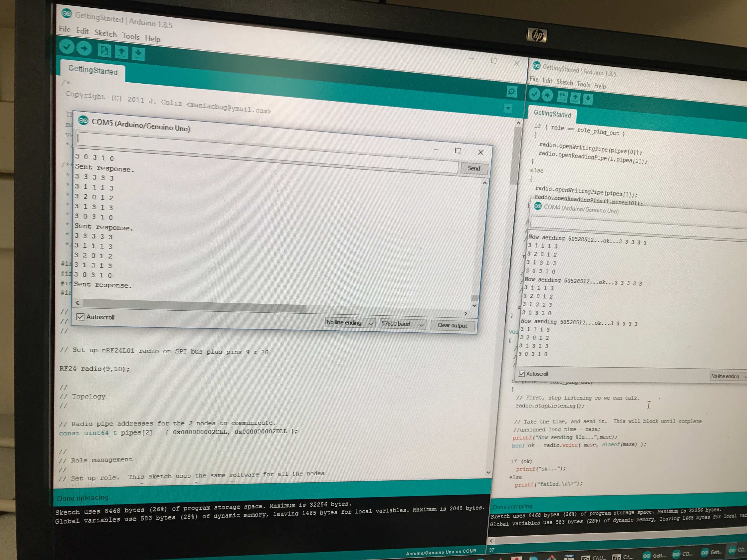The height and width of the screenshot is (560, 747).
Task: Click 'Clear output' button
Action: point(452,325)
